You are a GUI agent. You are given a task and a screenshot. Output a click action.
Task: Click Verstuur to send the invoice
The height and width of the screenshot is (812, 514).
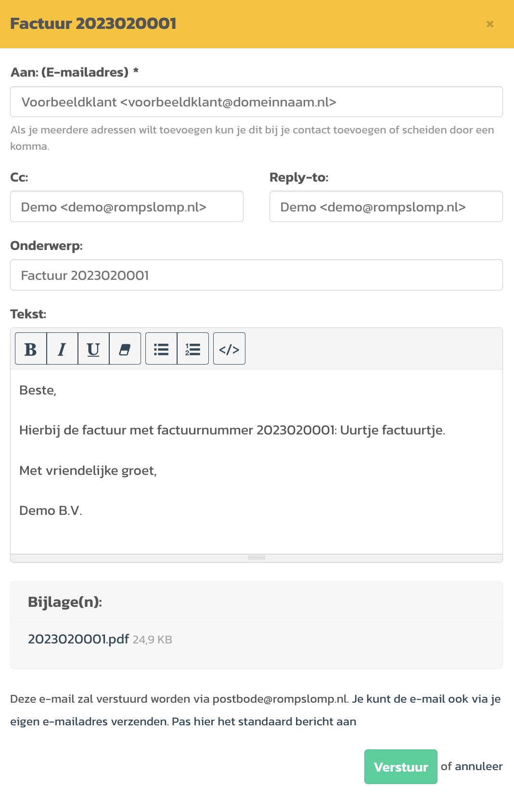[400, 766]
